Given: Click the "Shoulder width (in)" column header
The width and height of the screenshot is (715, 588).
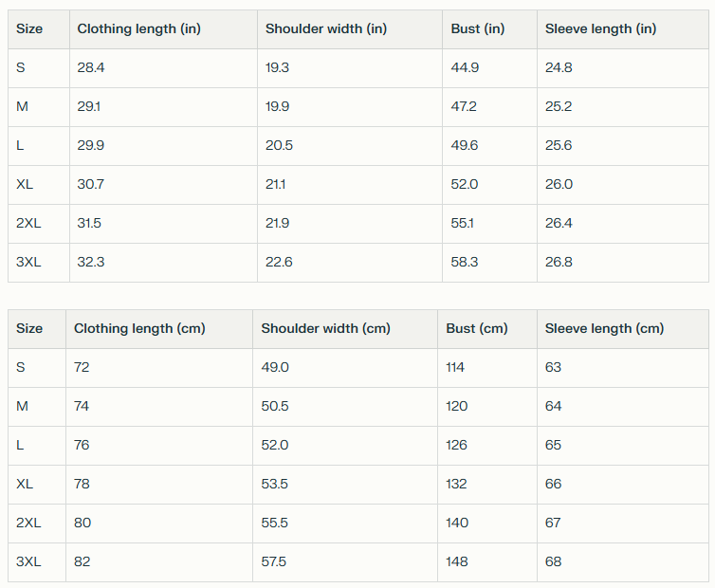Looking at the screenshot, I should tap(326, 29).
